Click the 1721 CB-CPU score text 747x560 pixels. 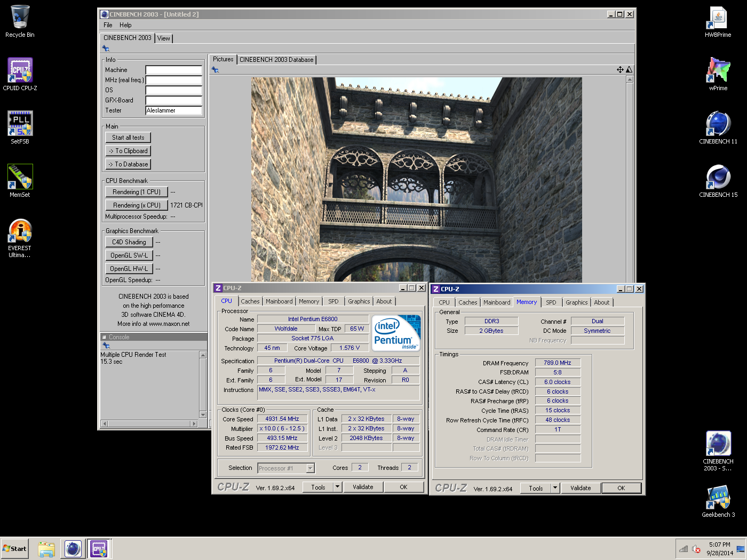[186, 205]
